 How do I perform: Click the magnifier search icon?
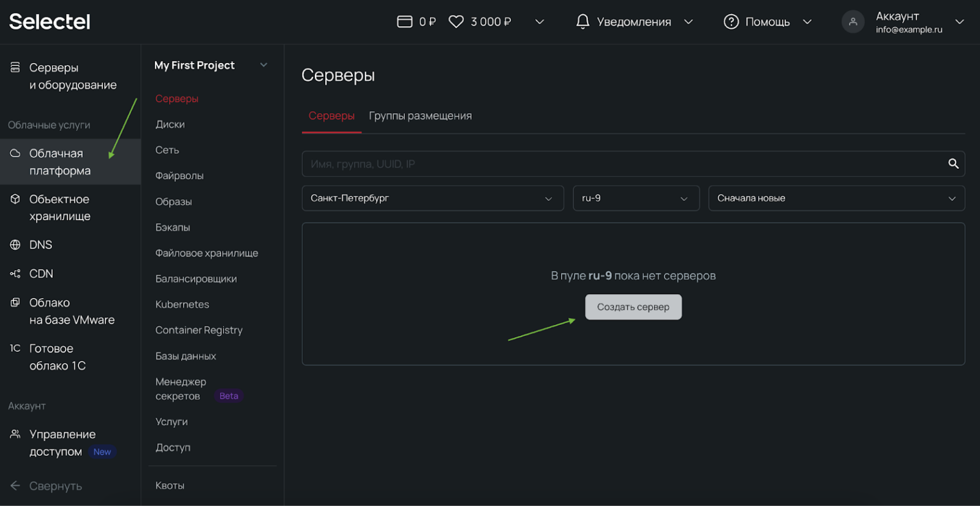click(953, 164)
